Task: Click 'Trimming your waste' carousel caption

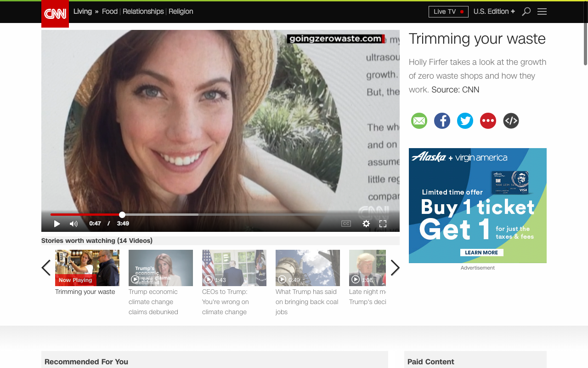Action: (85, 292)
